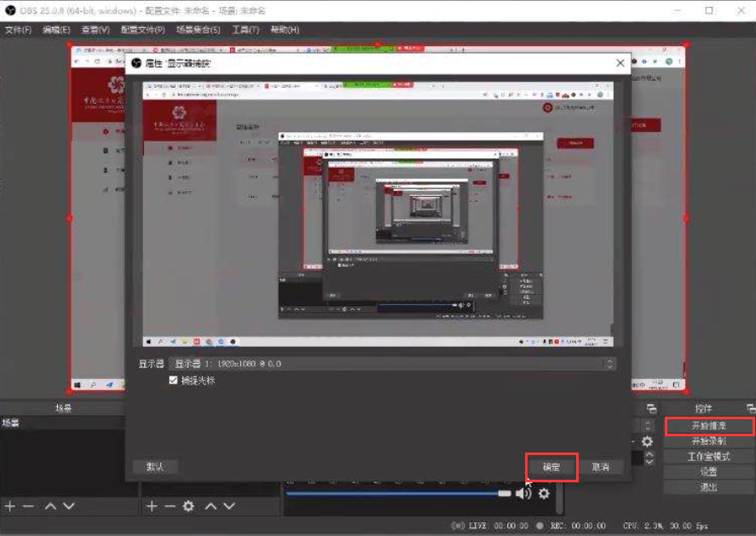Toggle the 捕捉光标 checkbox
Viewport: 756px width, 536px height.
point(175,381)
